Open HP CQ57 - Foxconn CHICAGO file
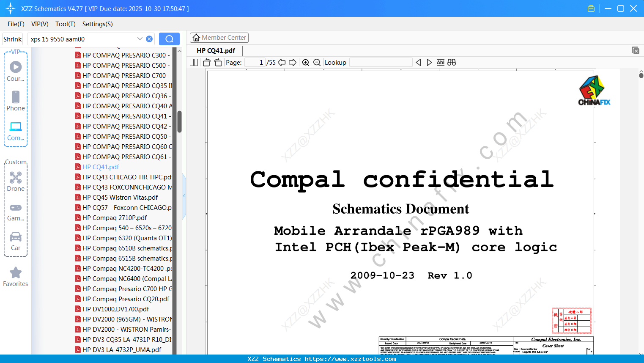Screen dimensions: 644x363 click(123, 207)
